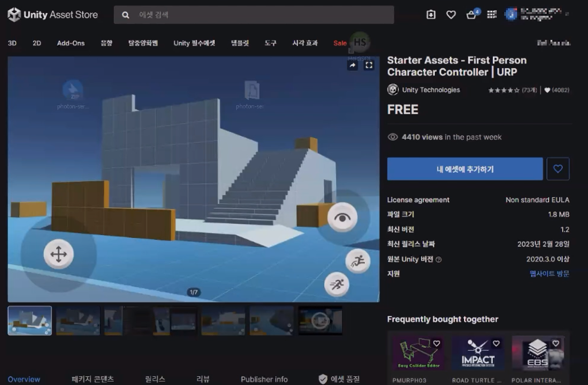The height and width of the screenshot is (385, 588).
Task: Open the 시각 효과 category menu
Action: click(x=305, y=43)
